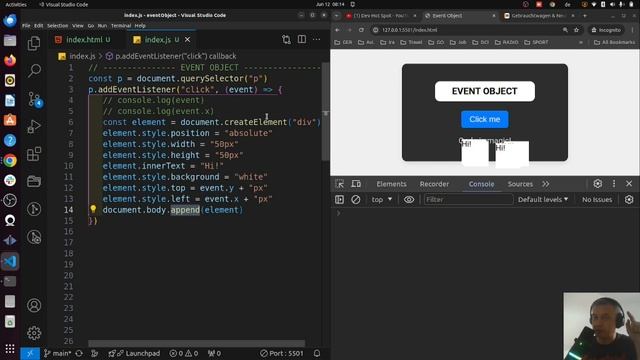Open the File menu
The height and width of the screenshot is (360, 640).
click(26, 25)
